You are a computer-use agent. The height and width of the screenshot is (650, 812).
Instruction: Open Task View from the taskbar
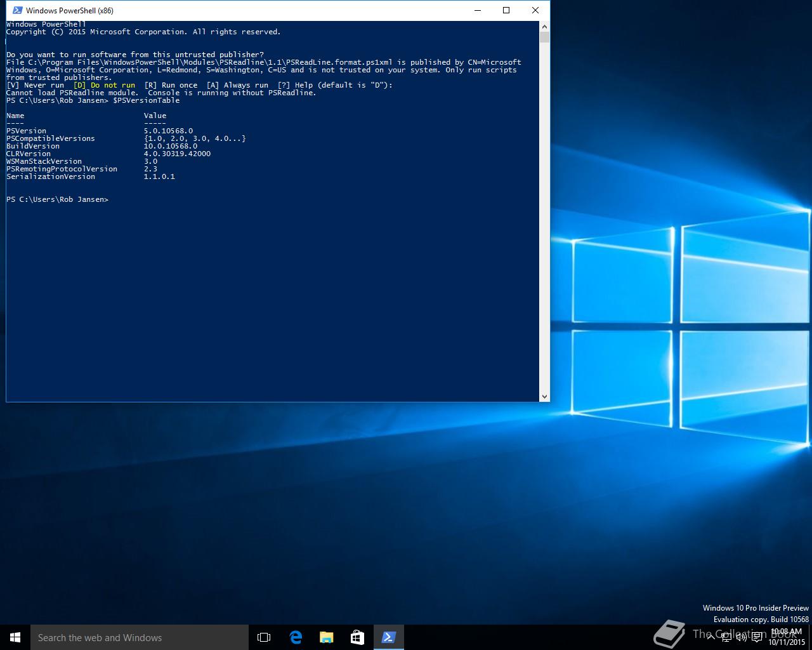264,637
